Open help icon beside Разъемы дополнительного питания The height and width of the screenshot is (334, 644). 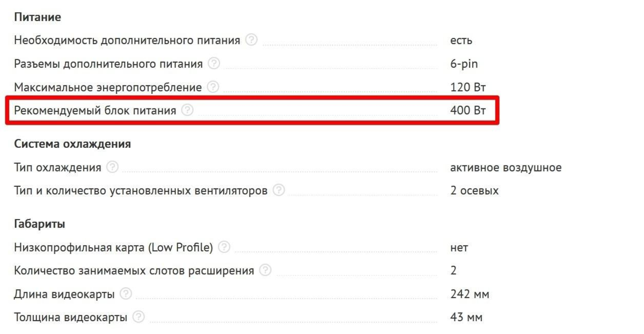point(214,64)
